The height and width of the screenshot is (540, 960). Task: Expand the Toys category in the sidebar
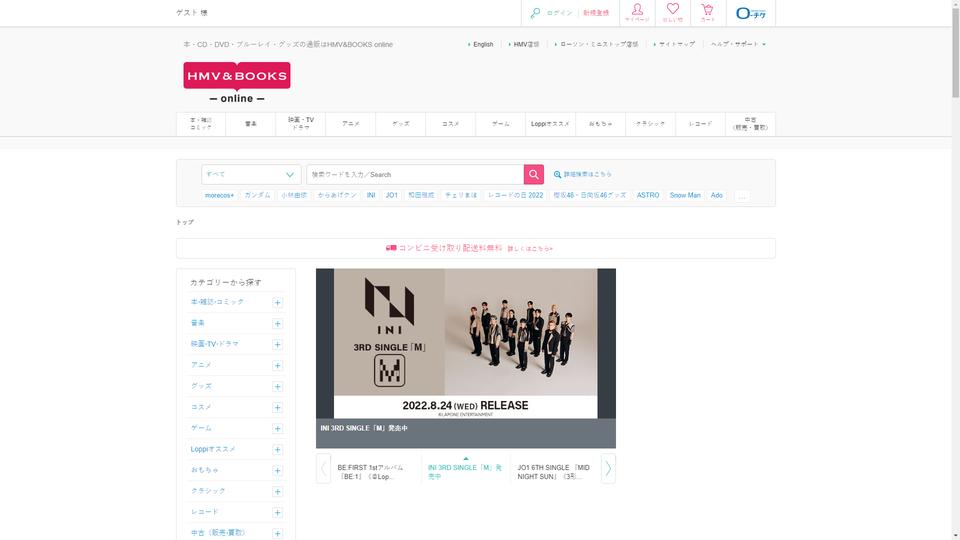pyautogui.click(x=277, y=471)
